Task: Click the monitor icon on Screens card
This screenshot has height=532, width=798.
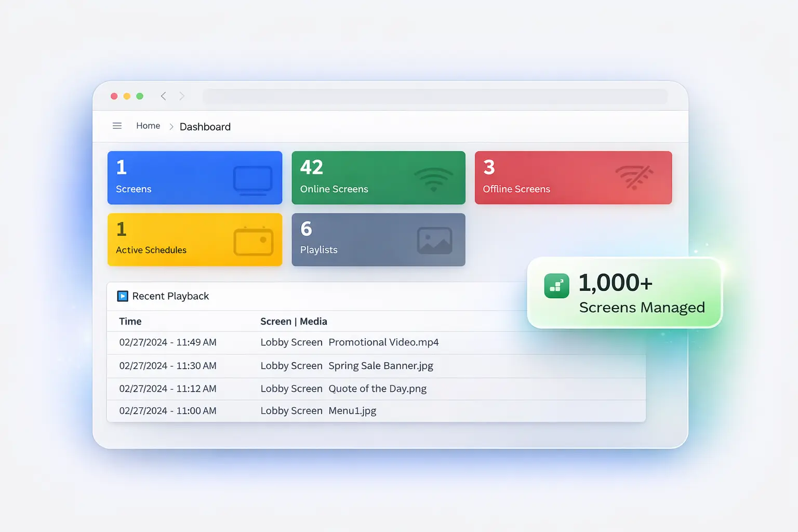Action: pyautogui.click(x=252, y=180)
